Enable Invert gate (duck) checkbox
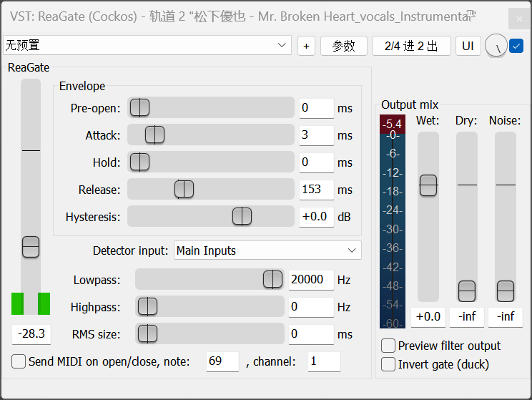The image size is (532, 400). tap(388, 364)
